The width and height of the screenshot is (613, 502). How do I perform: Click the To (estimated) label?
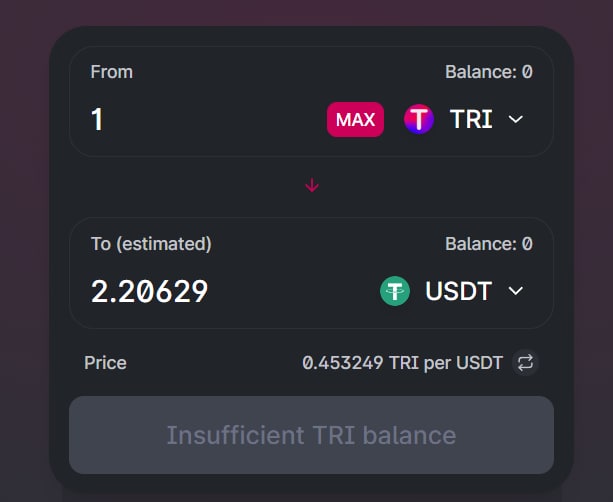click(151, 244)
